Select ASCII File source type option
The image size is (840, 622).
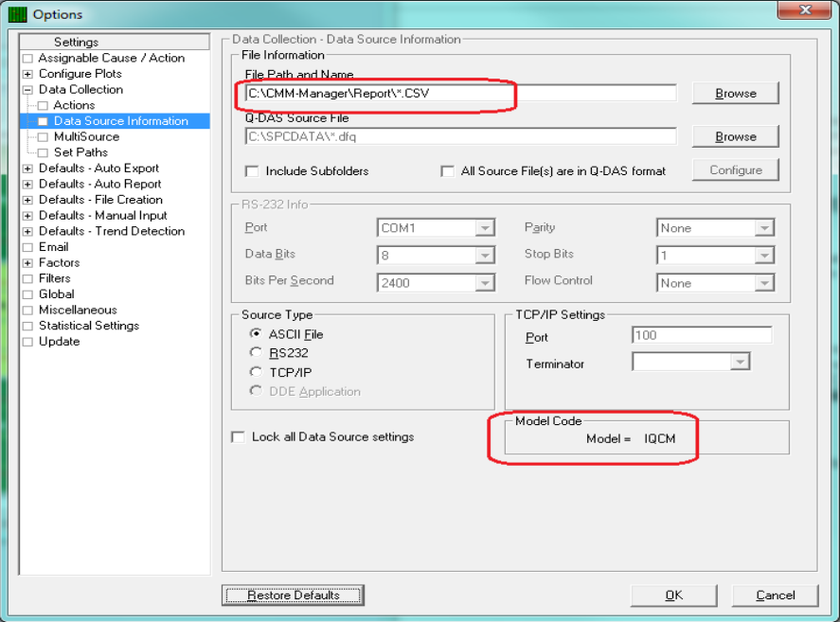click(256, 334)
